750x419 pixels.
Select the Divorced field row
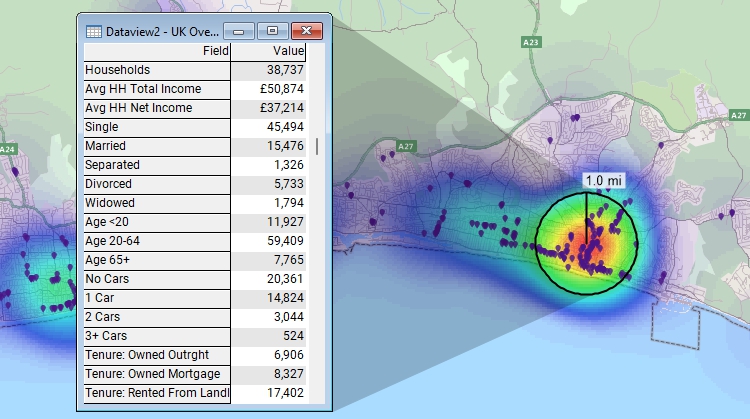coord(157,184)
